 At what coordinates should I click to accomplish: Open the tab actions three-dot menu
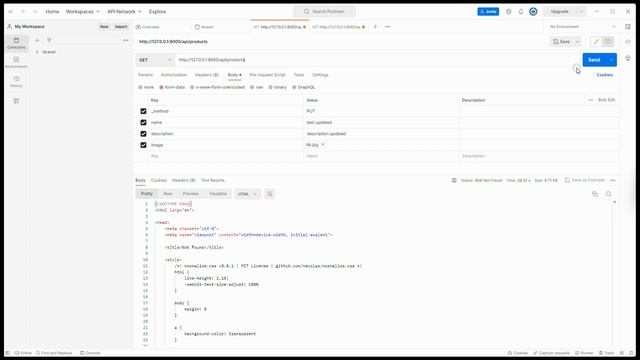tap(388, 27)
